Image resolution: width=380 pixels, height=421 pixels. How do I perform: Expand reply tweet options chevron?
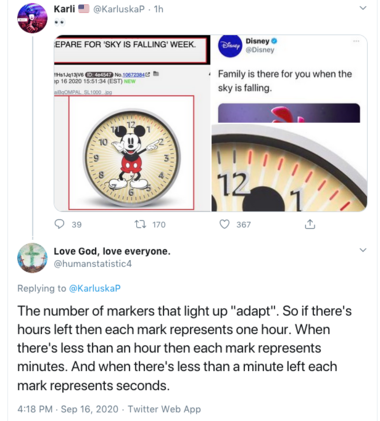(x=363, y=250)
